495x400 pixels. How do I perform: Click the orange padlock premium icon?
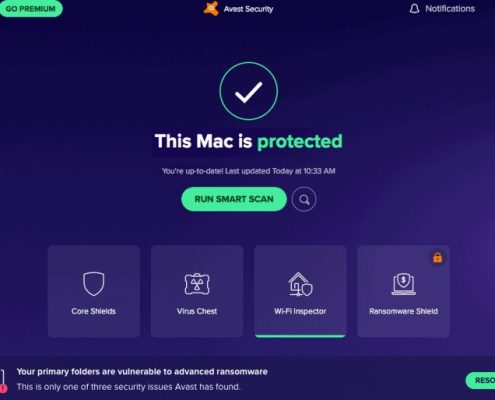point(437,257)
